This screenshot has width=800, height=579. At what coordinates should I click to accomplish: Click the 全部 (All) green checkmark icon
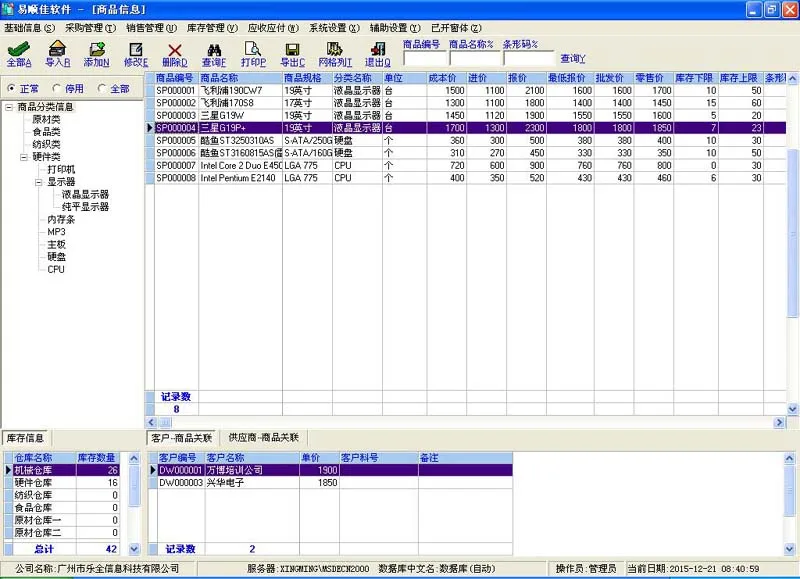(18, 49)
